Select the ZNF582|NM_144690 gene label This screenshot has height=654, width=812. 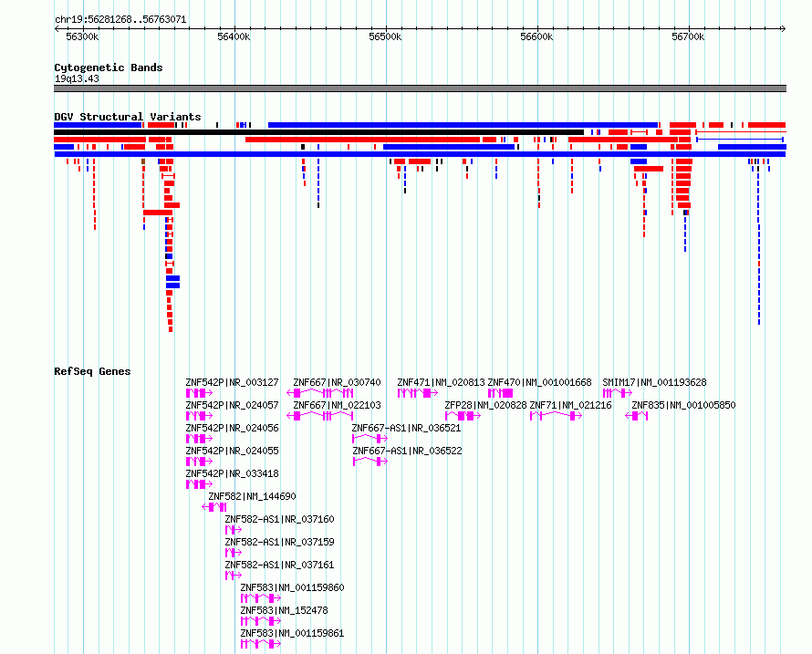252,496
